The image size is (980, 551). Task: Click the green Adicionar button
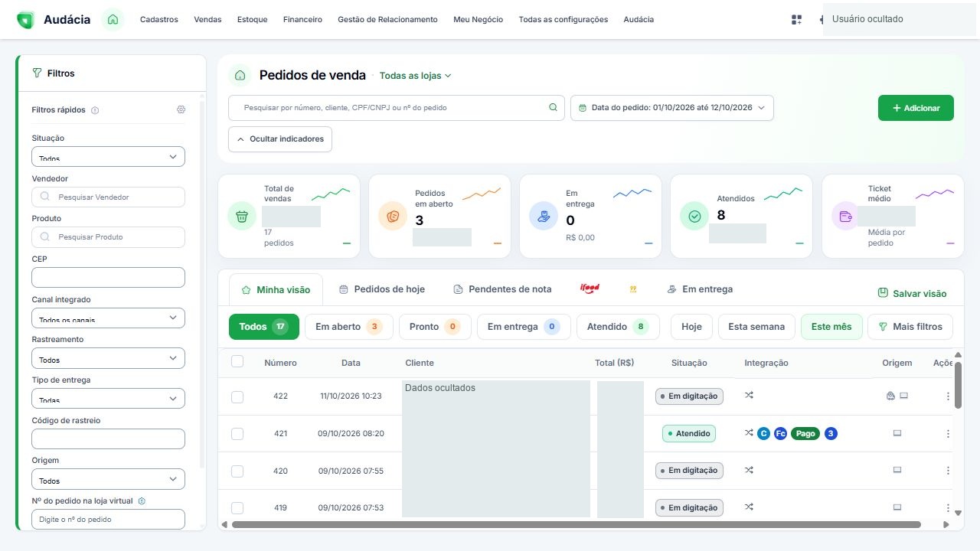(x=916, y=108)
